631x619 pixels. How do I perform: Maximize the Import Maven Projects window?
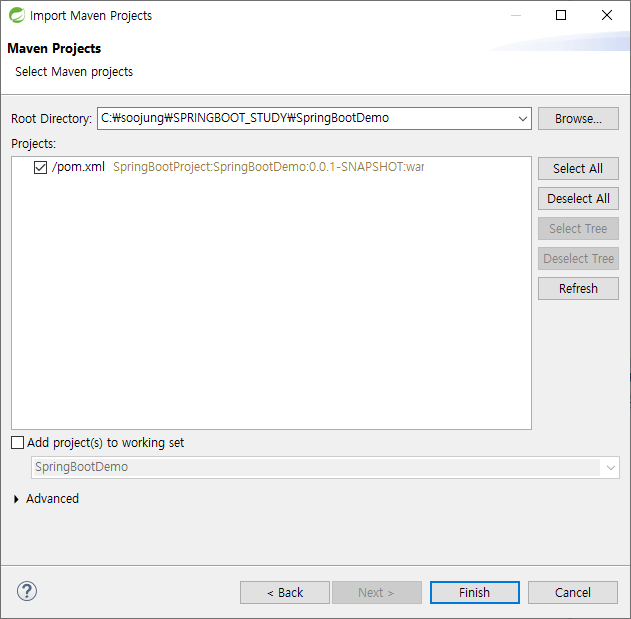coord(561,15)
